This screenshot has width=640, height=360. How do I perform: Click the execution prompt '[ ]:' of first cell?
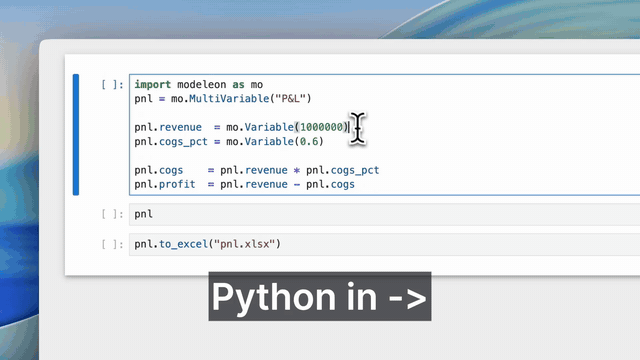tap(112, 85)
